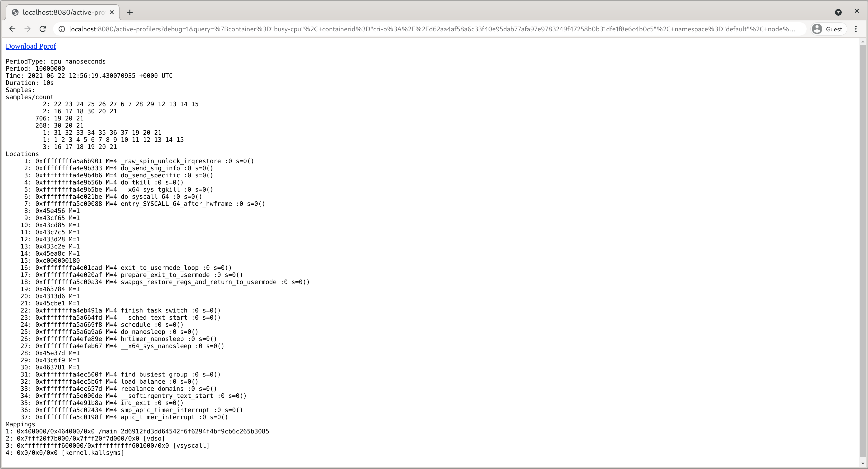Click location 3 do_send_specific
The height and width of the screenshot is (469, 868).
(x=119, y=175)
